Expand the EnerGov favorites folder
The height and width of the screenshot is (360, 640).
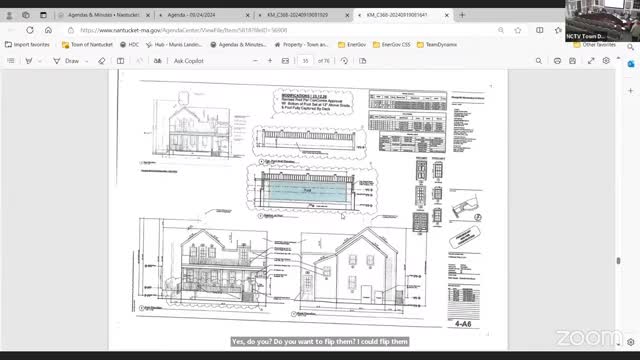click(x=352, y=44)
